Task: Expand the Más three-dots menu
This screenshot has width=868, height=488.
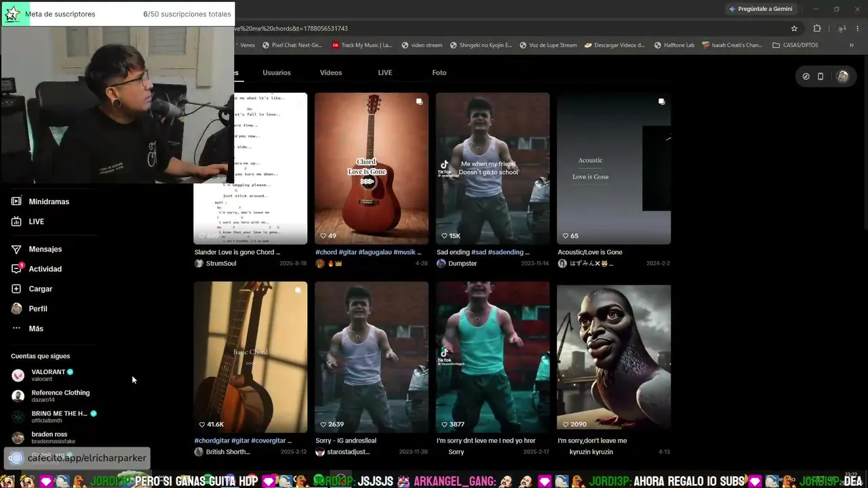Action: (x=16, y=329)
